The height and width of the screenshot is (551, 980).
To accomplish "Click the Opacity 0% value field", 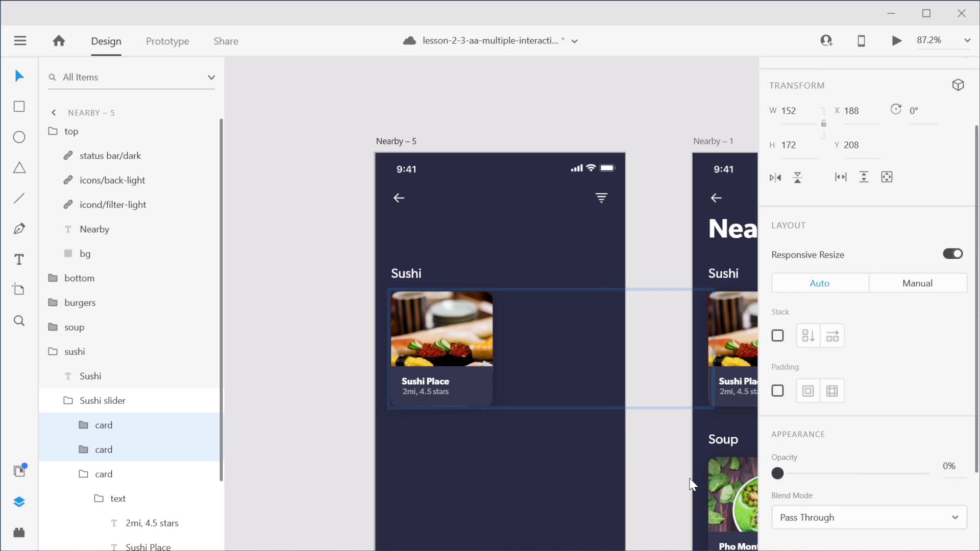I will (949, 466).
